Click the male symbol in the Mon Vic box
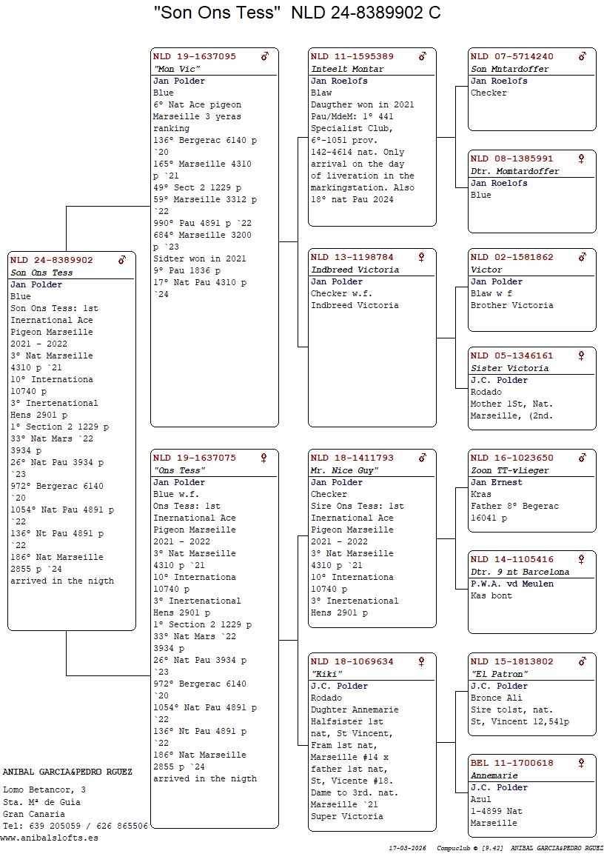604x868 pixels. pyautogui.click(x=265, y=56)
